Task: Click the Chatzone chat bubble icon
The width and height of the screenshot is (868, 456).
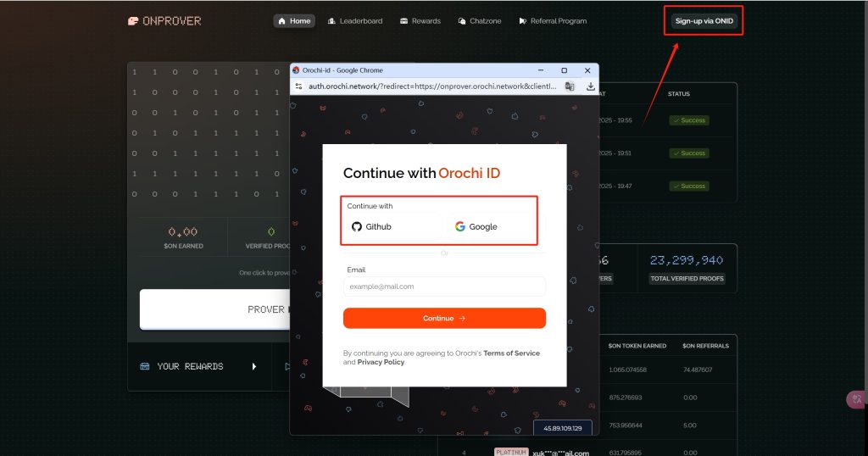Action: (462, 21)
